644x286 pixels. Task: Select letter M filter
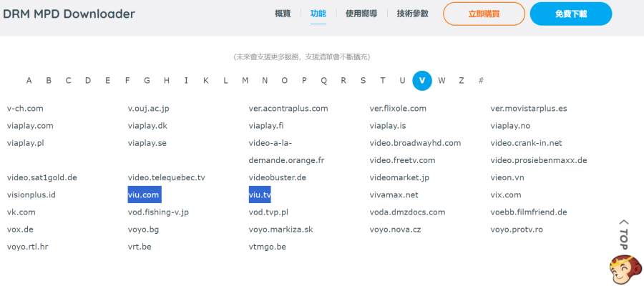tap(245, 80)
